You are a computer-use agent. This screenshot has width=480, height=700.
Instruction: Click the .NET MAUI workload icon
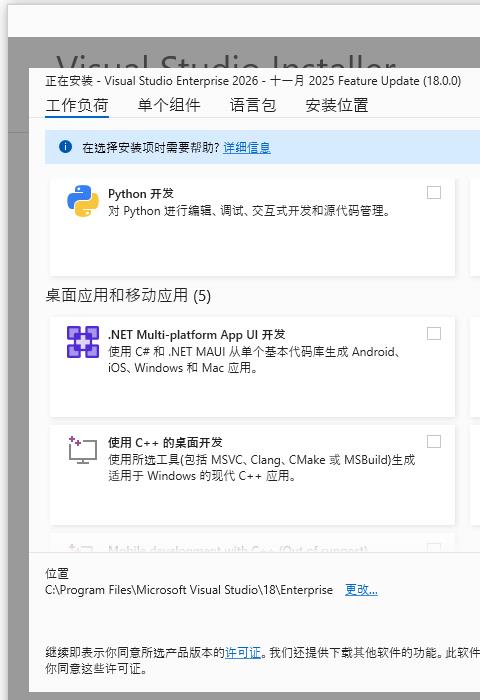83,342
